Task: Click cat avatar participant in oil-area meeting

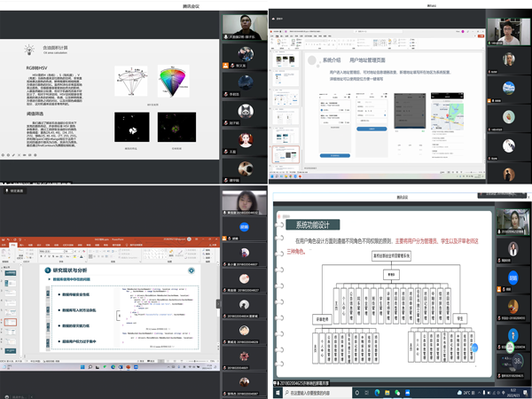Action: [246, 111]
